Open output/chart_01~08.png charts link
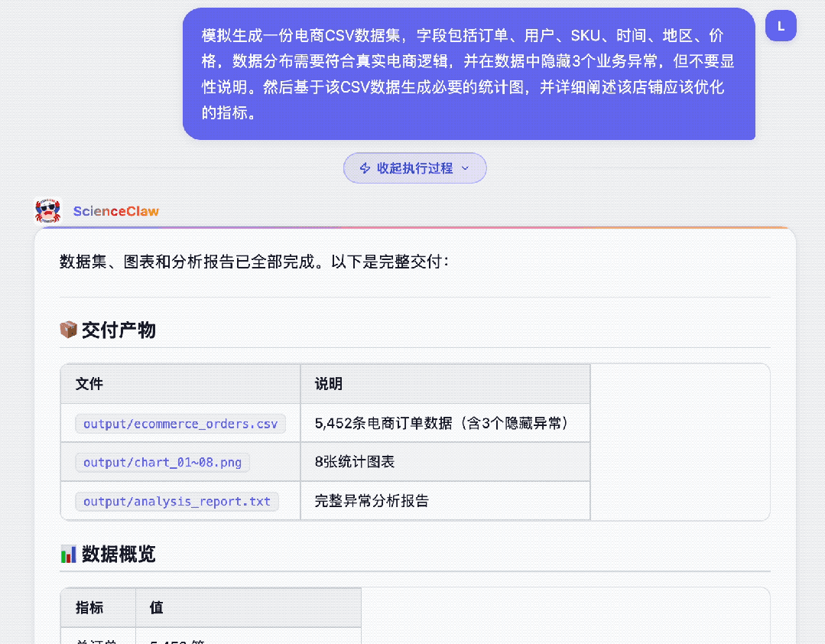The width and height of the screenshot is (825, 644). [x=162, y=462]
